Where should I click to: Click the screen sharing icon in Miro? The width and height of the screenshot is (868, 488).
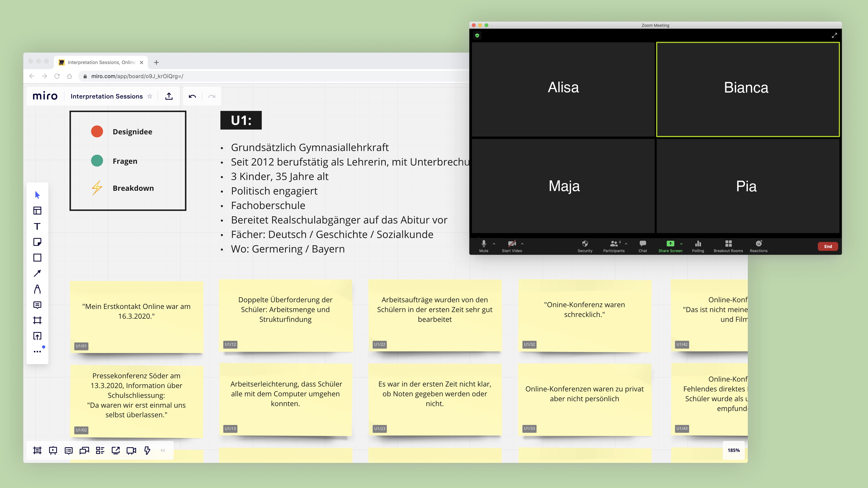tap(116, 450)
